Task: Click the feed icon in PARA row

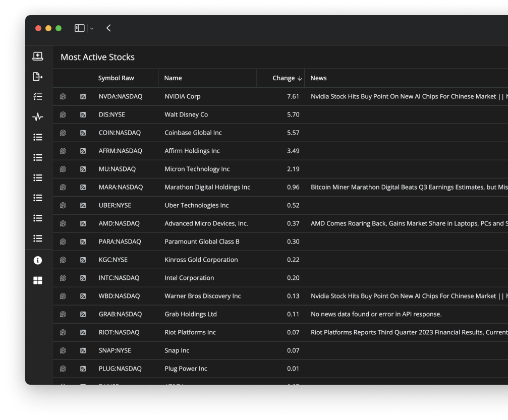Action: [83, 242]
